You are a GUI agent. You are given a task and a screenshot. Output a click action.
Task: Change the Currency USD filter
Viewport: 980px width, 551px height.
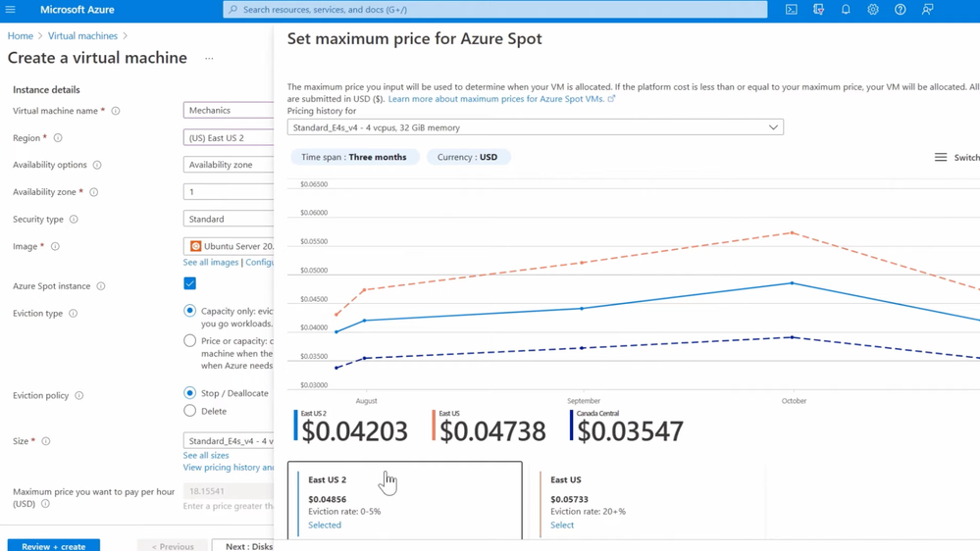click(x=468, y=157)
